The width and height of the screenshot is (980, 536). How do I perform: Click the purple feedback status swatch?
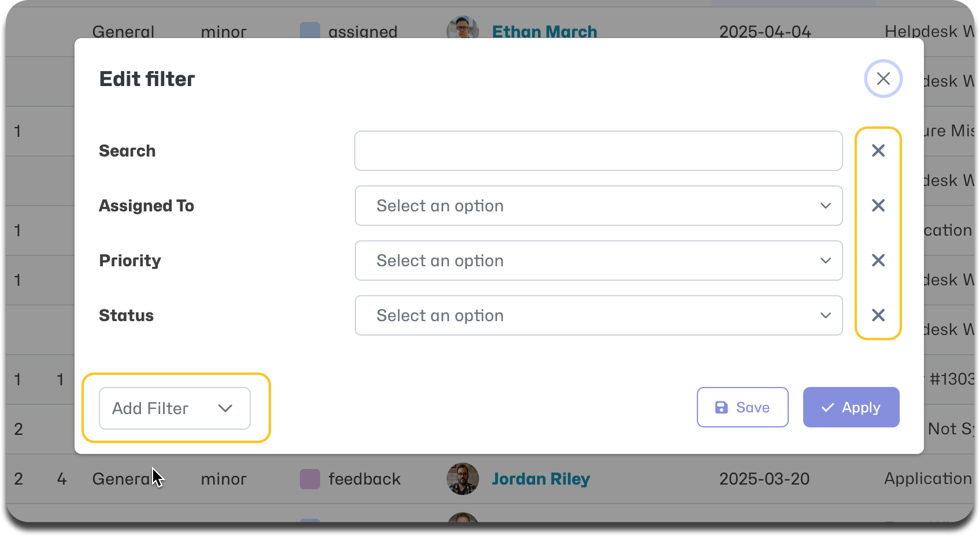click(310, 479)
